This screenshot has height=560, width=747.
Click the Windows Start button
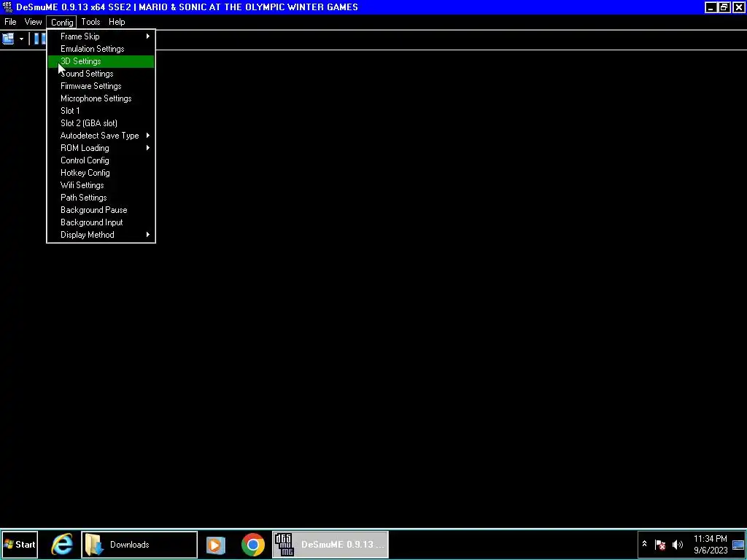pyautogui.click(x=20, y=544)
